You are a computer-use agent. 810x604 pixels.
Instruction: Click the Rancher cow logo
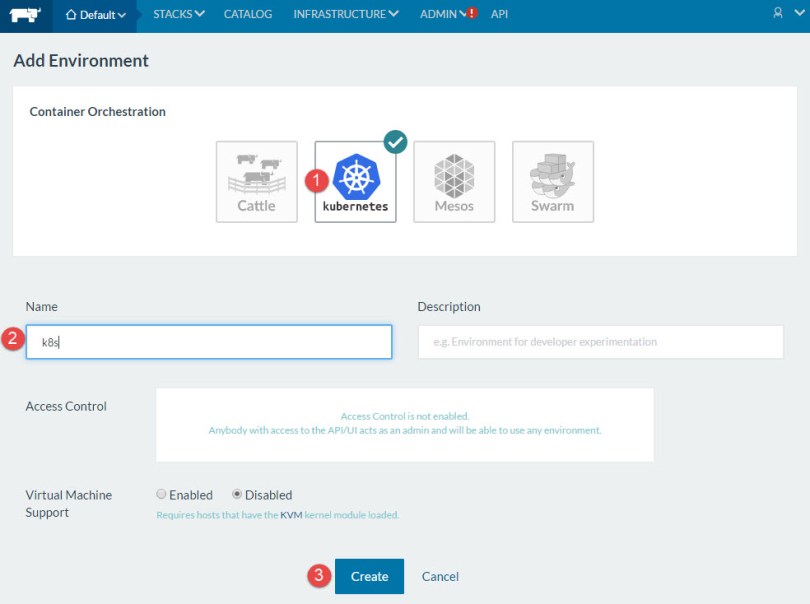pyautogui.click(x=25, y=15)
